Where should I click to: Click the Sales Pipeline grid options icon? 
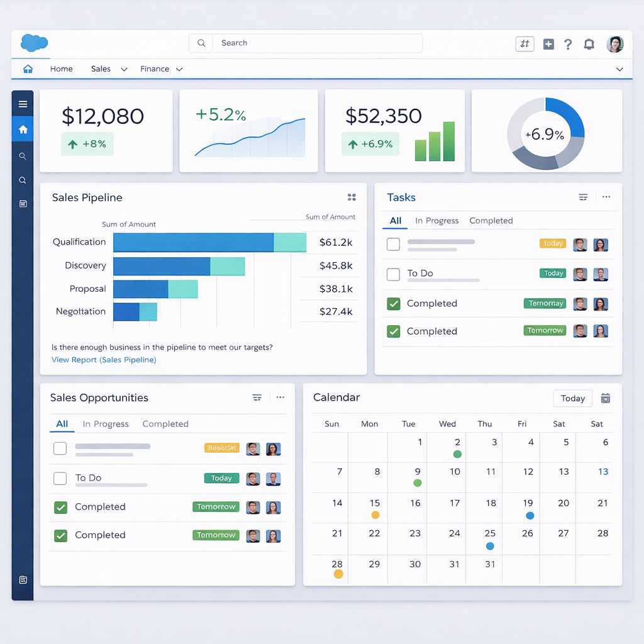[352, 197]
